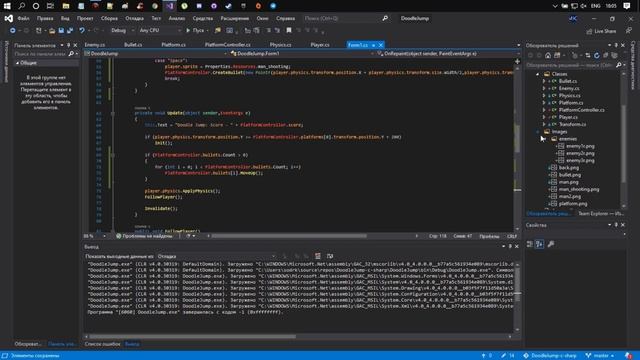640x360 pixels.
Task: Switch to the Список ошибок tab
Action: 102,344
